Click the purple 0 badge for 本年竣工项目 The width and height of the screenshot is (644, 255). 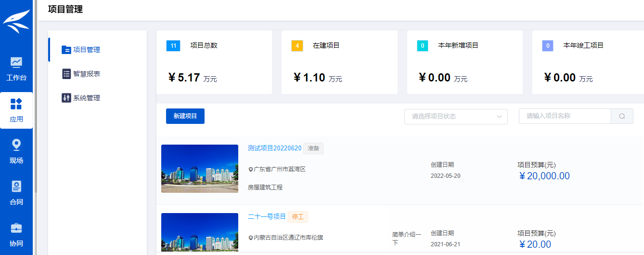(548, 46)
